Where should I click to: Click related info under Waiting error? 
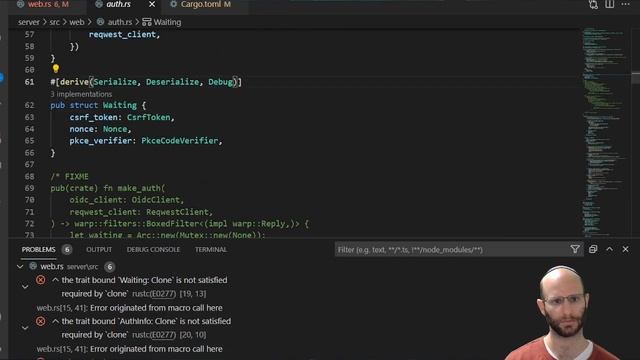pos(130,308)
